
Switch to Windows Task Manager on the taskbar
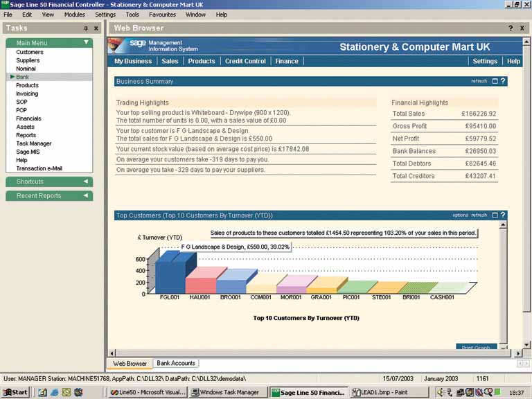pyautogui.click(x=228, y=393)
